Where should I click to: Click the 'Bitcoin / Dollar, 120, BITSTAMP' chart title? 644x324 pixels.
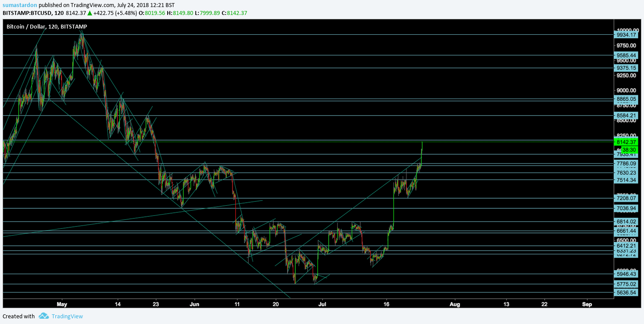coord(47,27)
